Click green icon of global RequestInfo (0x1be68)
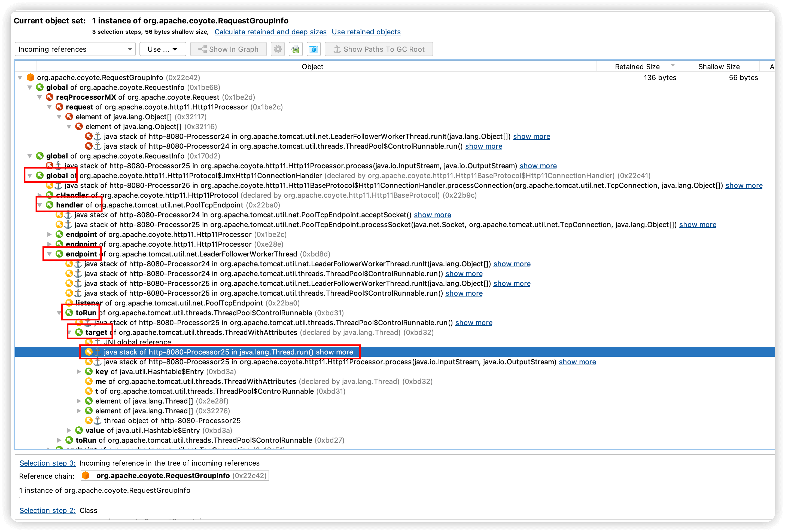 40,87
